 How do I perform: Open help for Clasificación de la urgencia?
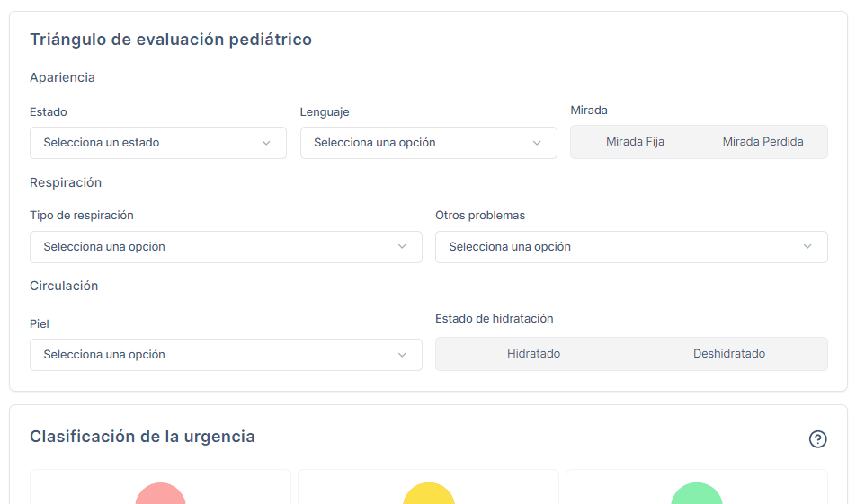click(818, 439)
